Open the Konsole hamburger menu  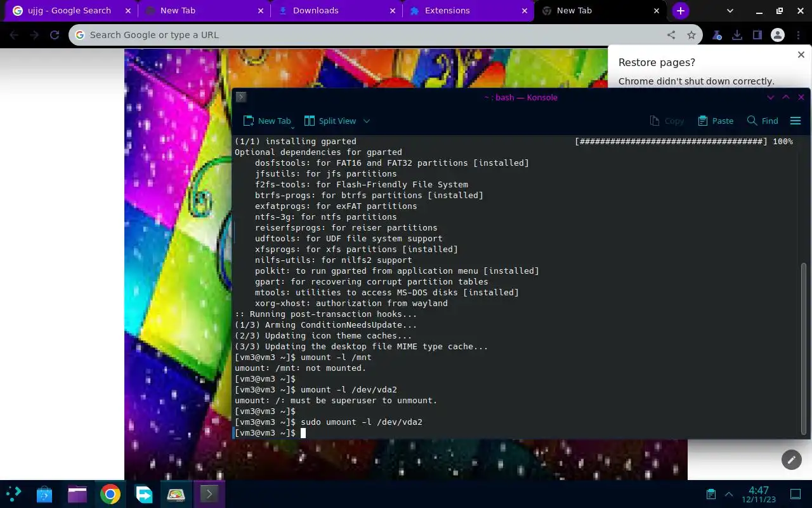(796, 121)
